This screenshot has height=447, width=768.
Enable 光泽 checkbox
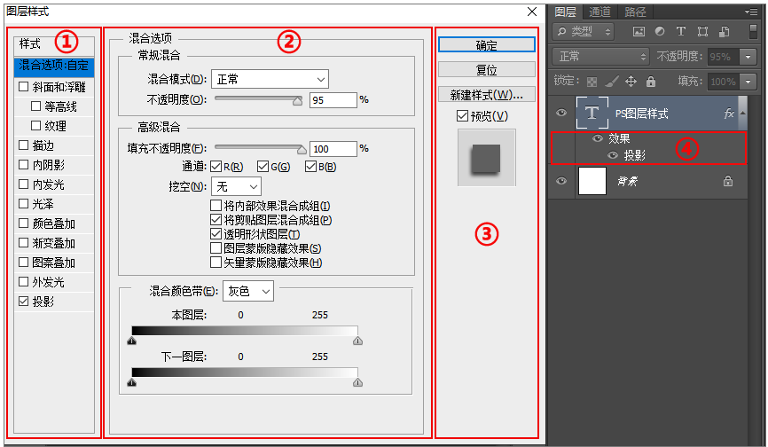(x=24, y=204)
